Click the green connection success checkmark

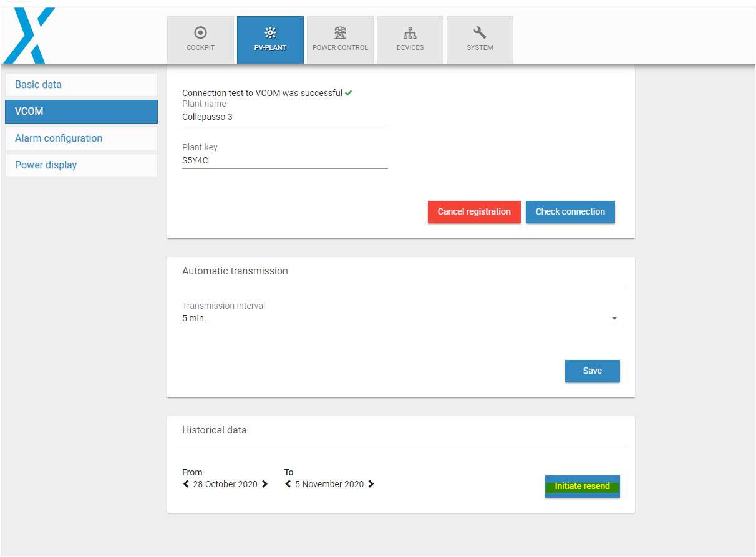349,93
